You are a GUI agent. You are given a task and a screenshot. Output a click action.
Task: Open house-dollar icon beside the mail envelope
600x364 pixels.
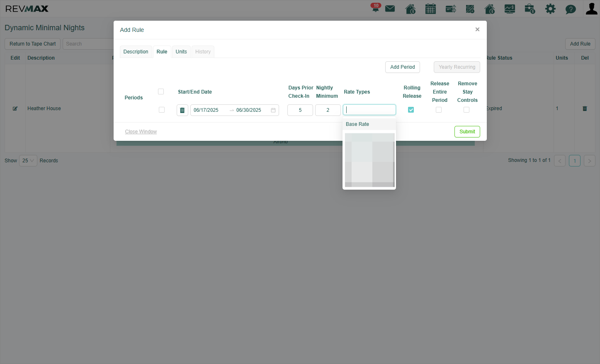pyautogui.click(x=410, y=9)
